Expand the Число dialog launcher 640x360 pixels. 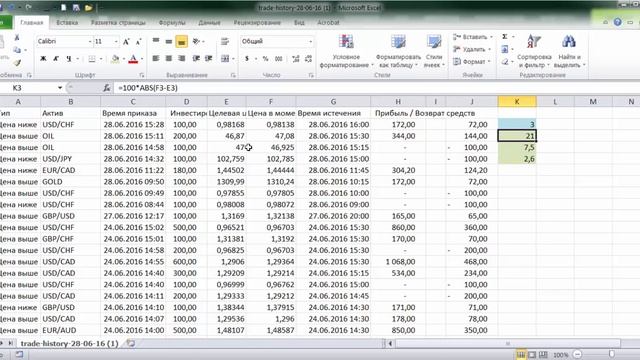click(311, 75)
